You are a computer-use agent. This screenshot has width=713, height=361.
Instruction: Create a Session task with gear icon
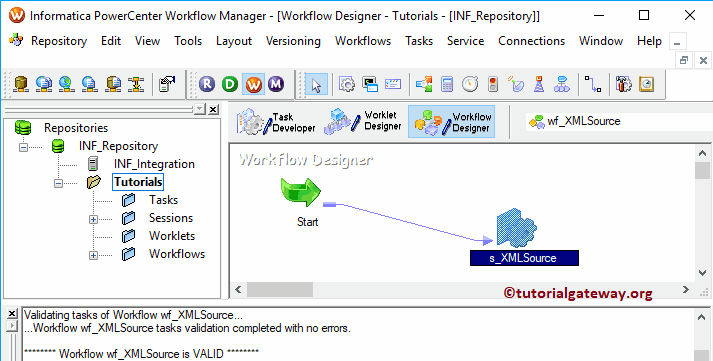coord(346,84)
